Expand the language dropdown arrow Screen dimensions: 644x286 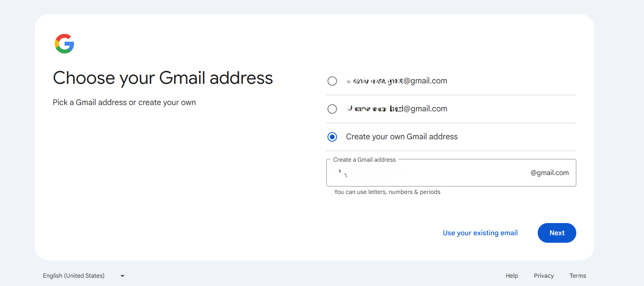[x=122, y=276]
